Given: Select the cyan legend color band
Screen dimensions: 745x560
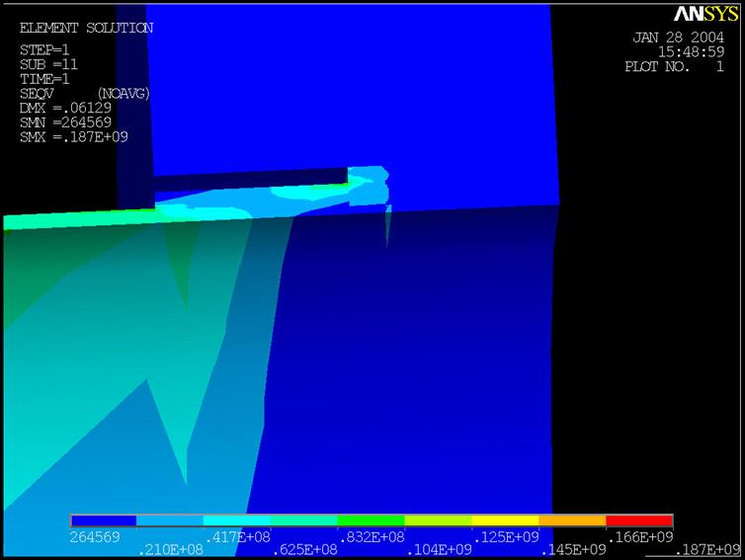Looking at the screenshot, I should click(236, 520).
